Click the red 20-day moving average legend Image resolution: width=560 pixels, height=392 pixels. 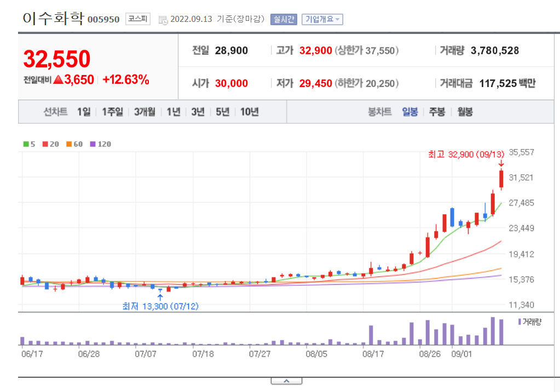point(51,144)
